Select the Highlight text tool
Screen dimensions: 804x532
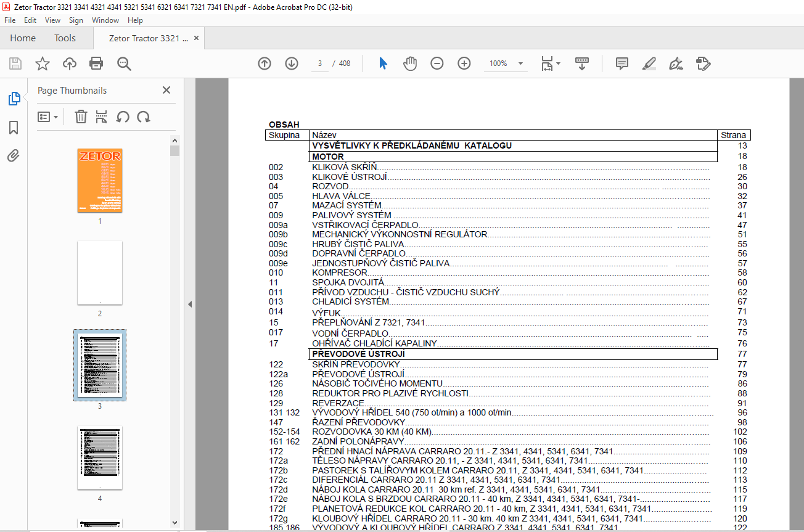pyautogui.click(x=649, y=63)
